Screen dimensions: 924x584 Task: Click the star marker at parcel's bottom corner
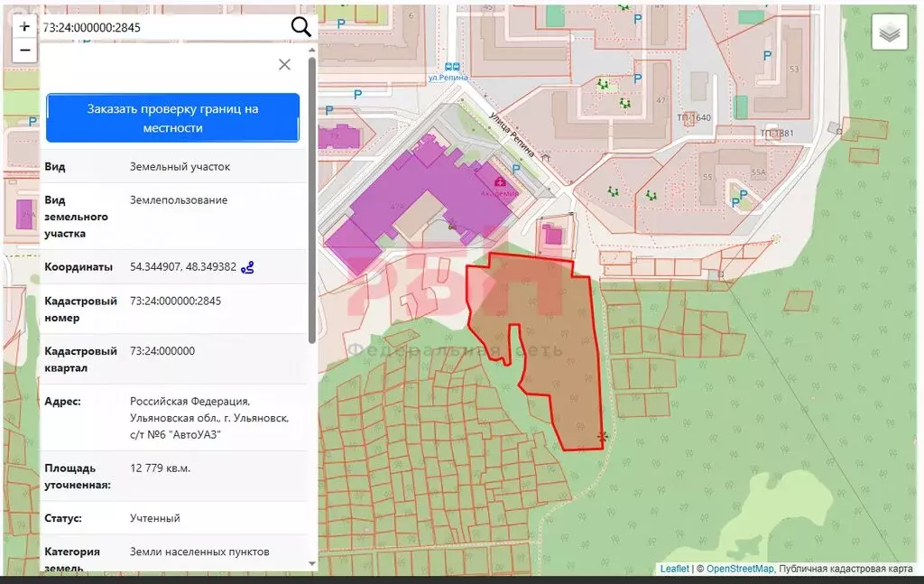click(602, 438)
